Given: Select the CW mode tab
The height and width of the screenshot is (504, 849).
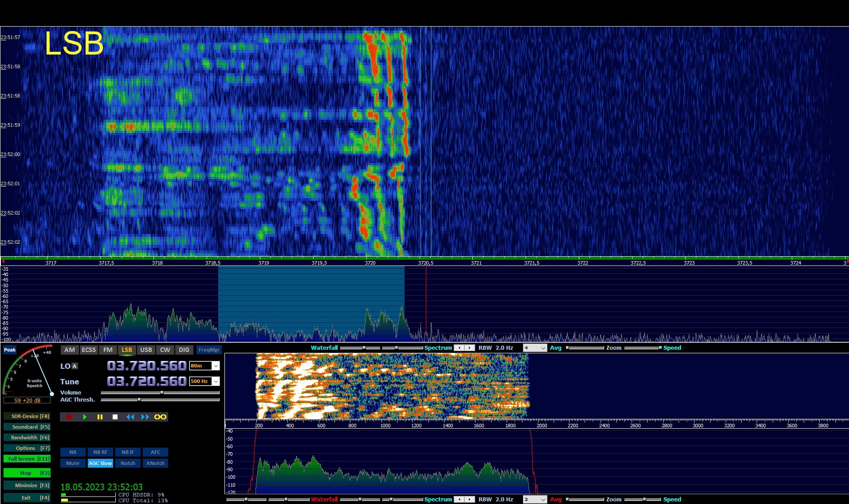Looking at the screenshot, I should point(165,350).
